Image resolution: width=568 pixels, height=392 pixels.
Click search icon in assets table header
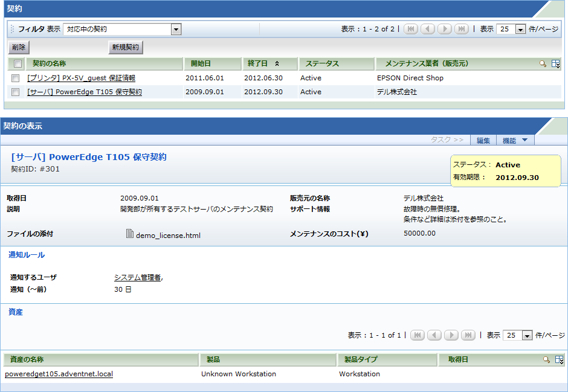click(x=546, y=360)
